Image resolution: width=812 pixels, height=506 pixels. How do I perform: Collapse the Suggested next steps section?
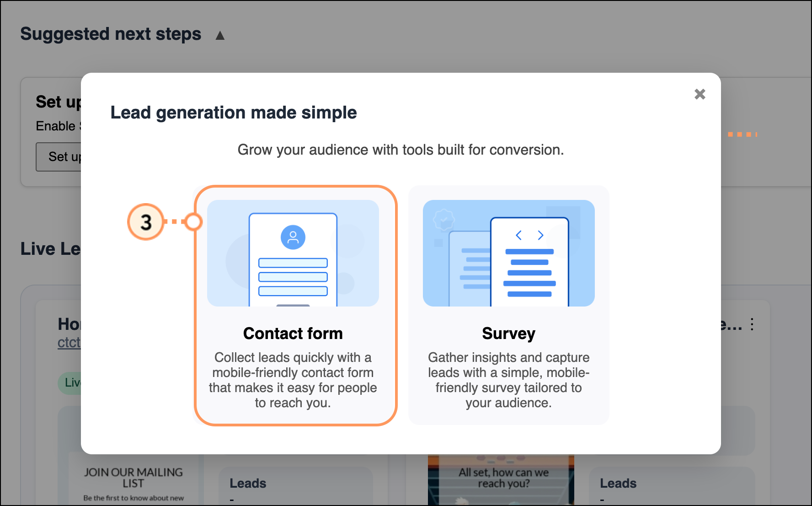point(220,35)
